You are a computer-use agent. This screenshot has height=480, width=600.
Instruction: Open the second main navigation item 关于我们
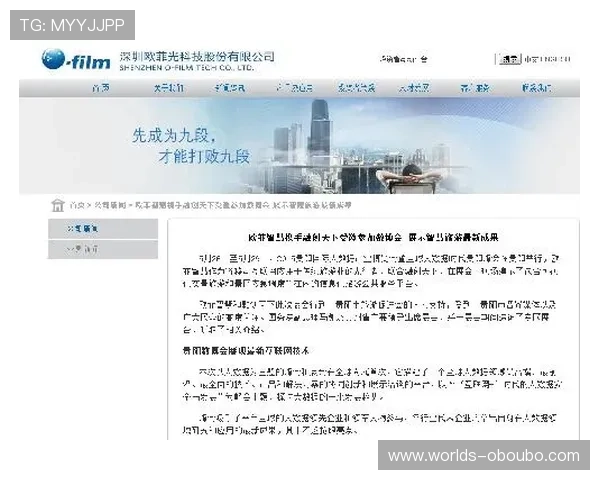pyautogui.click(x=169, y=88)
